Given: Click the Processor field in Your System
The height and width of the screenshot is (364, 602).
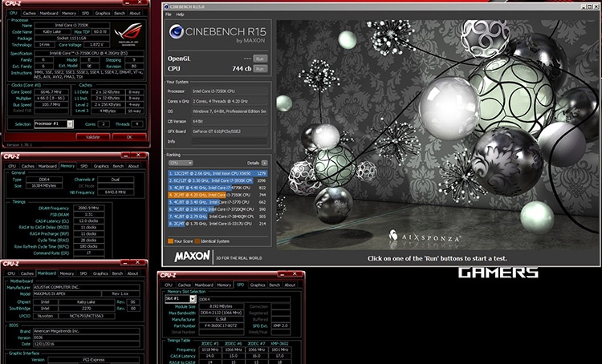Looking at the screenshot, I should (x=230, y=91).
